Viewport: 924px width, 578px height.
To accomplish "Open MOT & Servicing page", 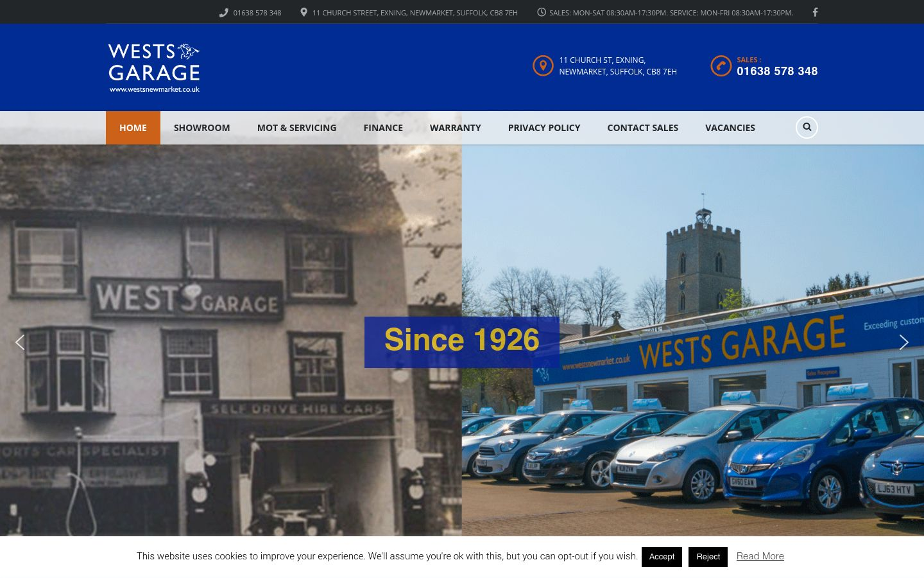I will click(296, 128).
